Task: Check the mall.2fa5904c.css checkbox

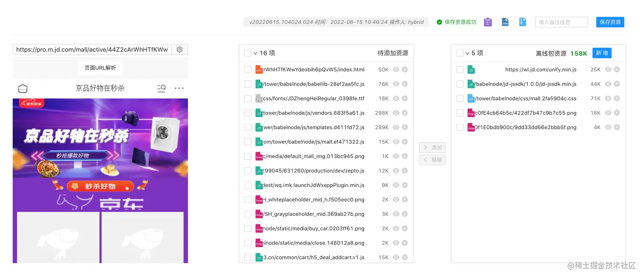Action: (x=460, y=98)
